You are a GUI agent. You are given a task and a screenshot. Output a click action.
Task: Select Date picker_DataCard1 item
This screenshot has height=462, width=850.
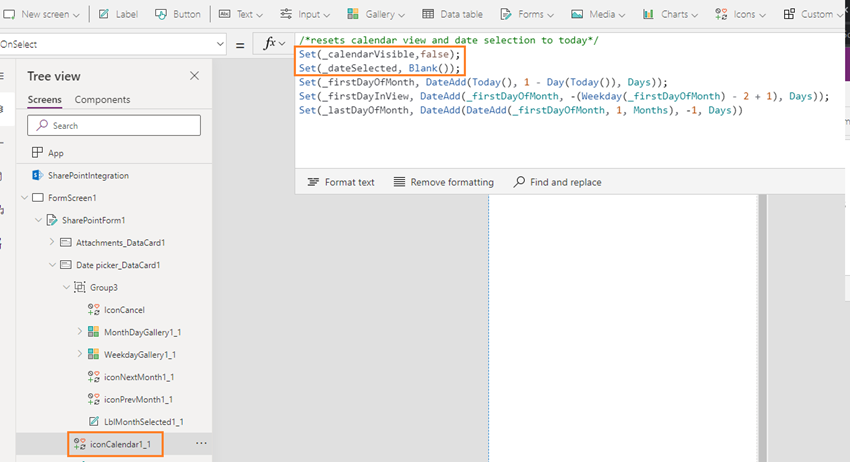tap(118, 265)
